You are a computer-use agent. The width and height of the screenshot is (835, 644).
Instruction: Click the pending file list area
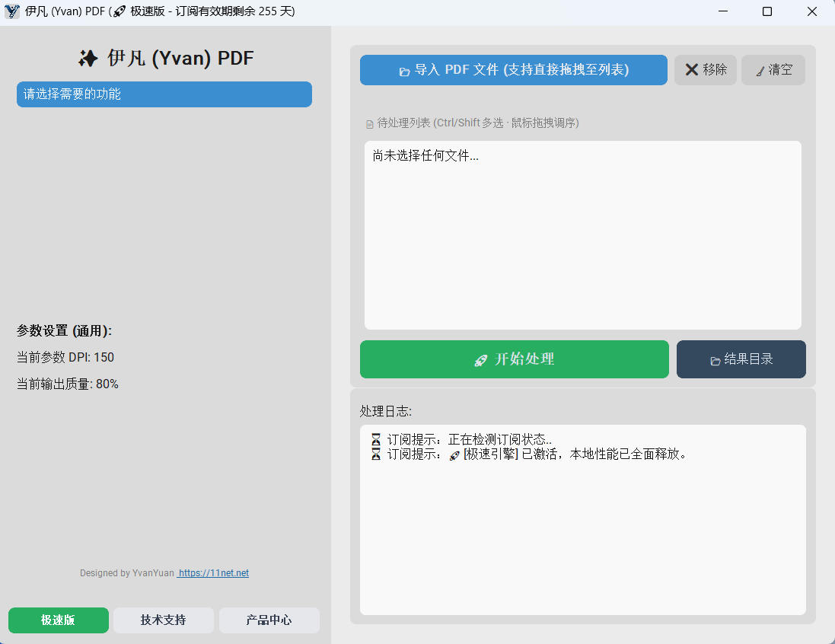coord(582,235)
